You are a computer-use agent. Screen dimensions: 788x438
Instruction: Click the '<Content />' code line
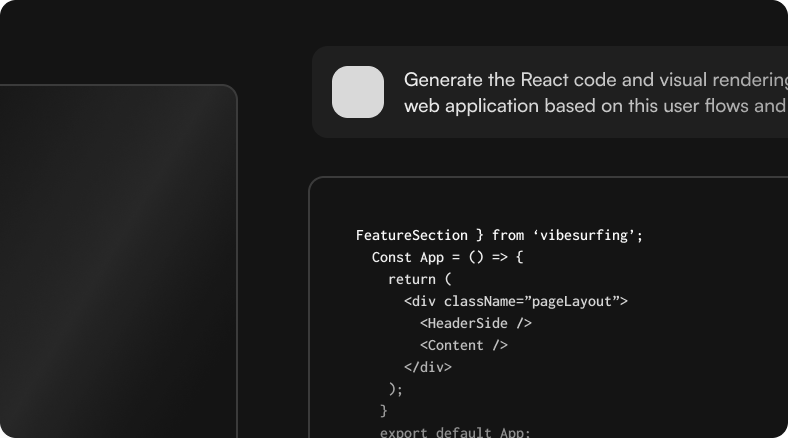click(x=463, y=346)
